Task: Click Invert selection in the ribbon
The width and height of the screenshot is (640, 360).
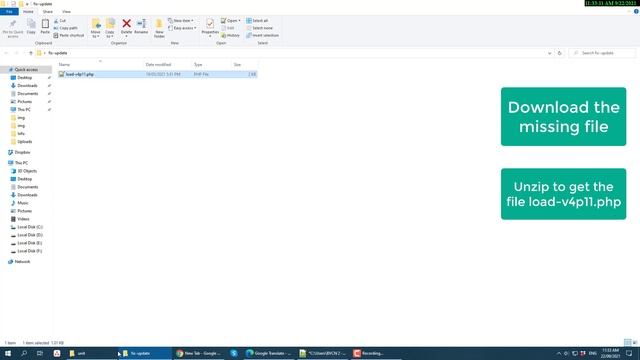Action: coord(262,36)
